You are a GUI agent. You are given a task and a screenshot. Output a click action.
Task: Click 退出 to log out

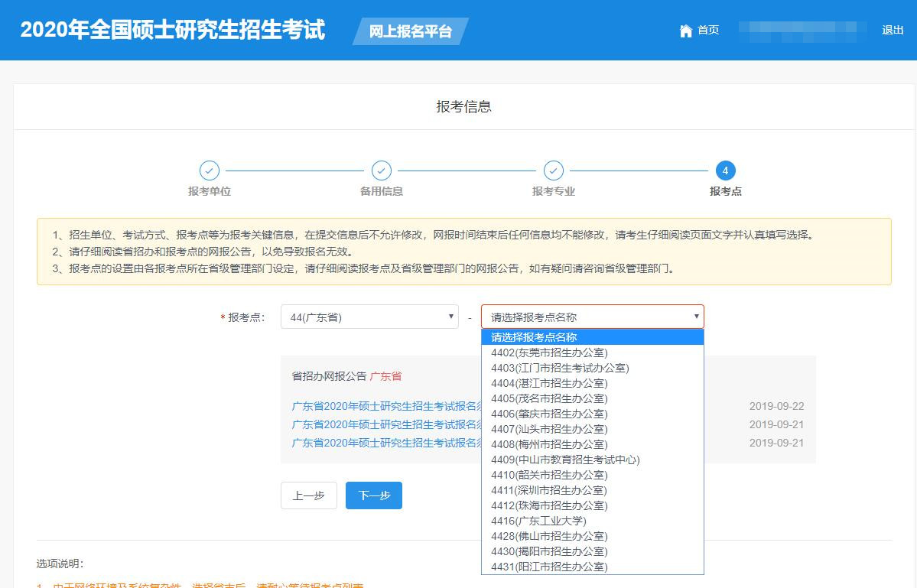[x=892, y=31]
